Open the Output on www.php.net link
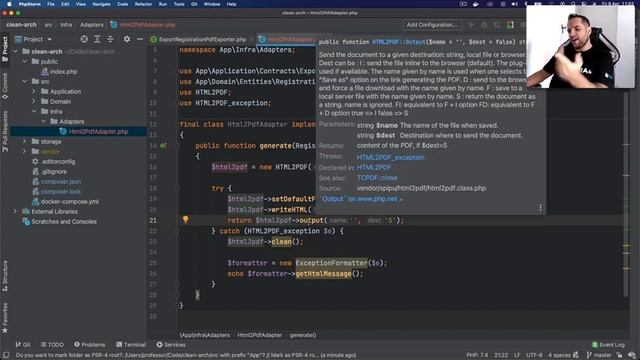Image resolution: width=640 pixels, height=360 pixels. point(360,199)
